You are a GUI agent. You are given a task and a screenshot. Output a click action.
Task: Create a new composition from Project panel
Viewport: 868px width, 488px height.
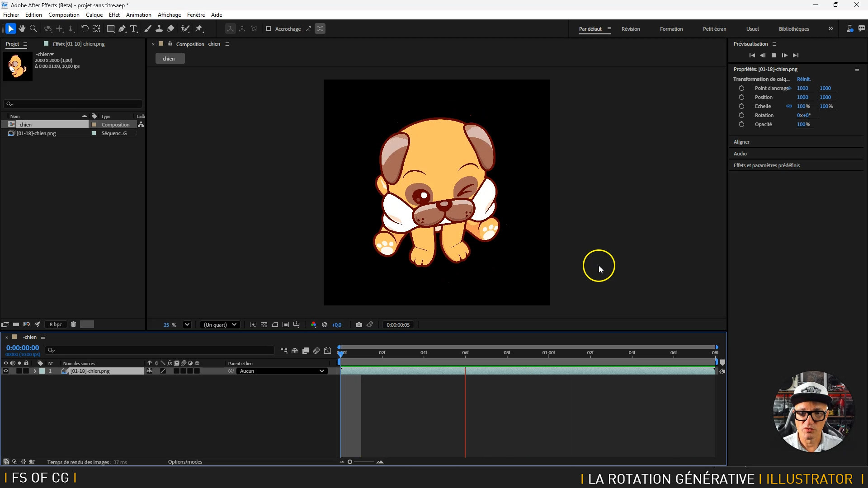(x=27, y=324)
